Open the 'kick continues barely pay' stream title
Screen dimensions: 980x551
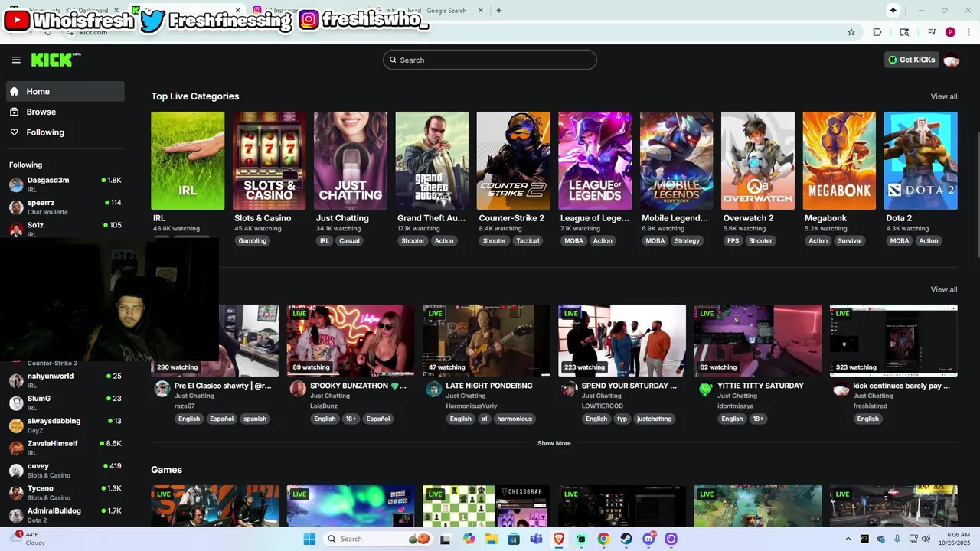click(901, 386)
